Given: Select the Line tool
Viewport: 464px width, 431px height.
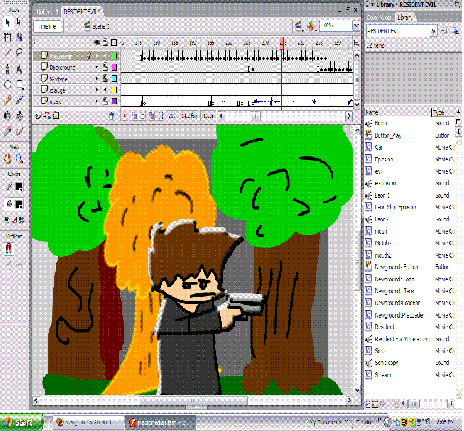Looking at the screenshot, I should tap(8, 53).
